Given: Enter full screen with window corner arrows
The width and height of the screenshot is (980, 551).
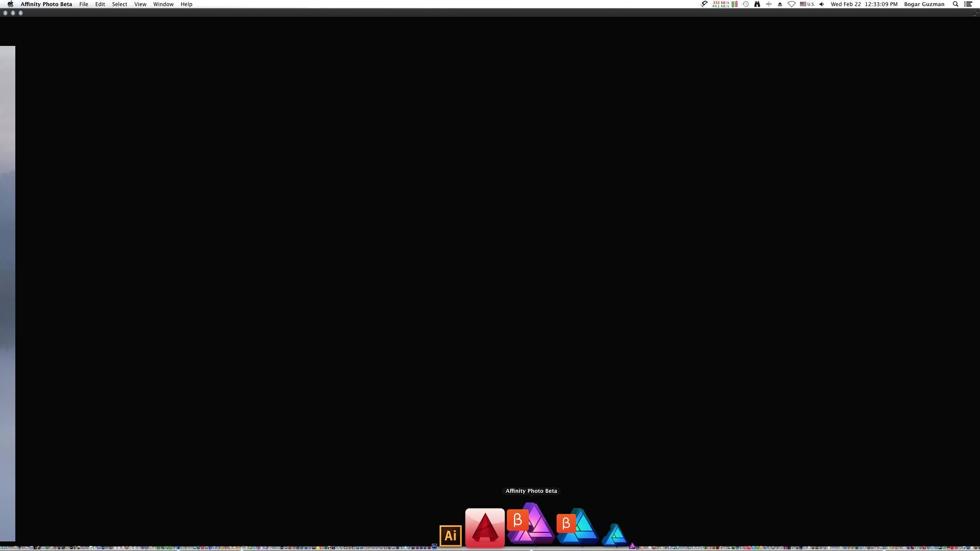Looking at the screenshot, I should pos(975,13).
